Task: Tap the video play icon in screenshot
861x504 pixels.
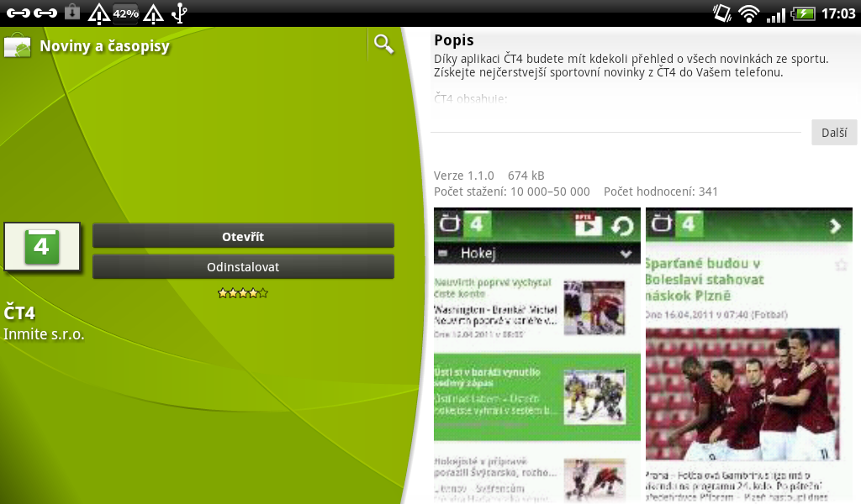Action: point(588,224)
